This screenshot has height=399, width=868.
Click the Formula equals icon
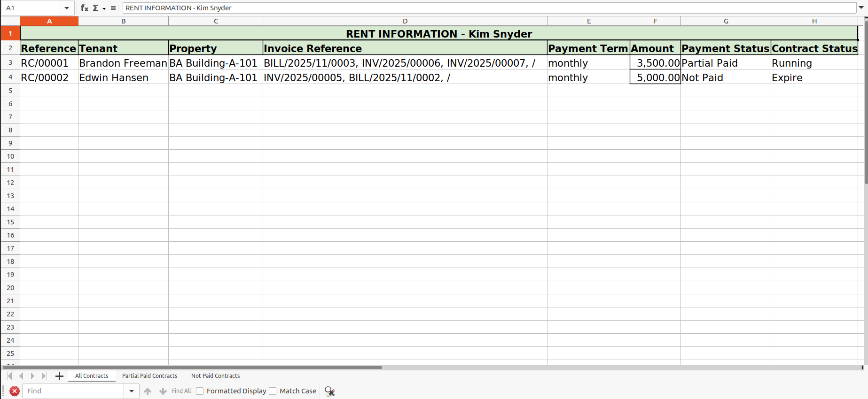click(113, 8)
